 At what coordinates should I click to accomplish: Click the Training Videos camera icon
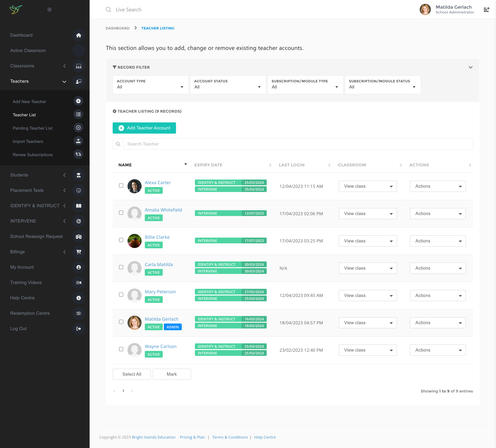tap(79, 282)
